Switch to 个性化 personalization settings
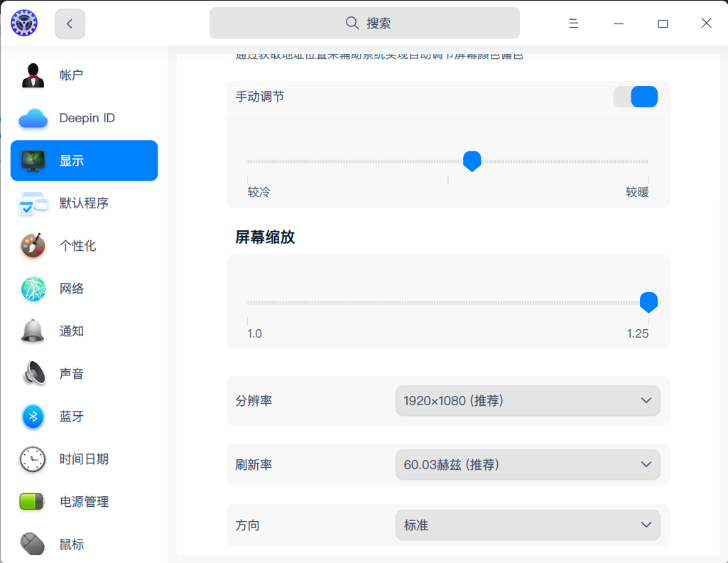Viewport: 728px width, 563px height. [84, 246]
